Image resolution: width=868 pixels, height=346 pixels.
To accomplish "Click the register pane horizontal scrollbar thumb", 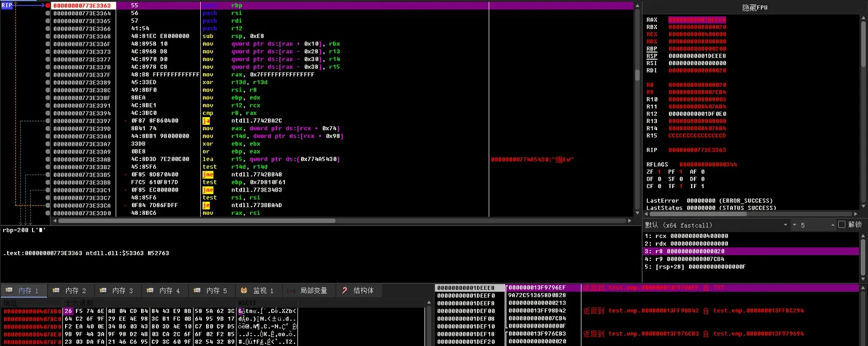I will click(699, 214).
